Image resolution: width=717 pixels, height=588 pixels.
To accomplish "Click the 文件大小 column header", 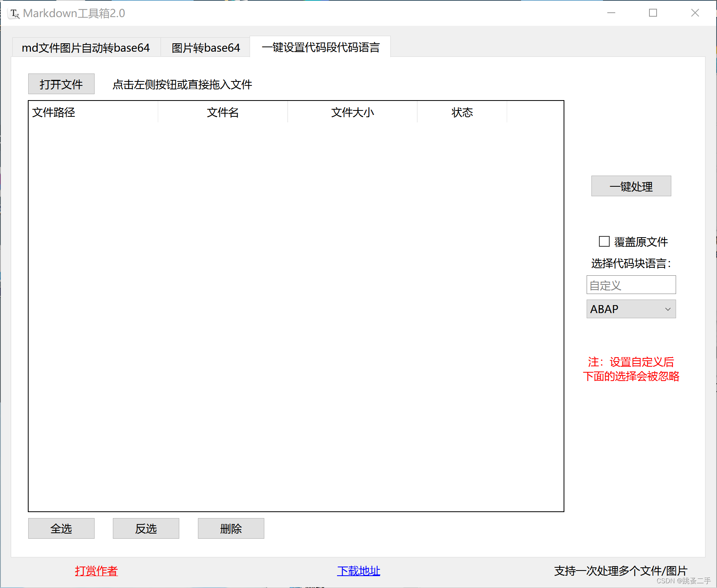I will click(x=353, y=112).
